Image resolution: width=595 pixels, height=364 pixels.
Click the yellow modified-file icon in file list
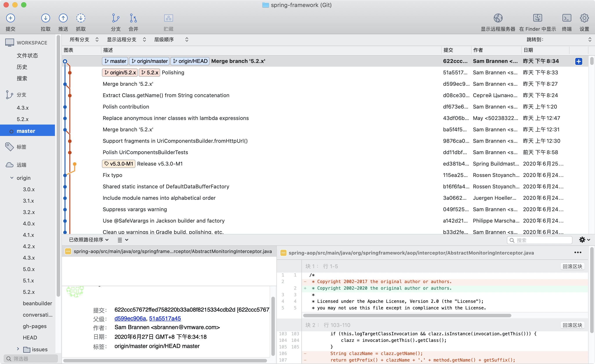tap(68, 251)
